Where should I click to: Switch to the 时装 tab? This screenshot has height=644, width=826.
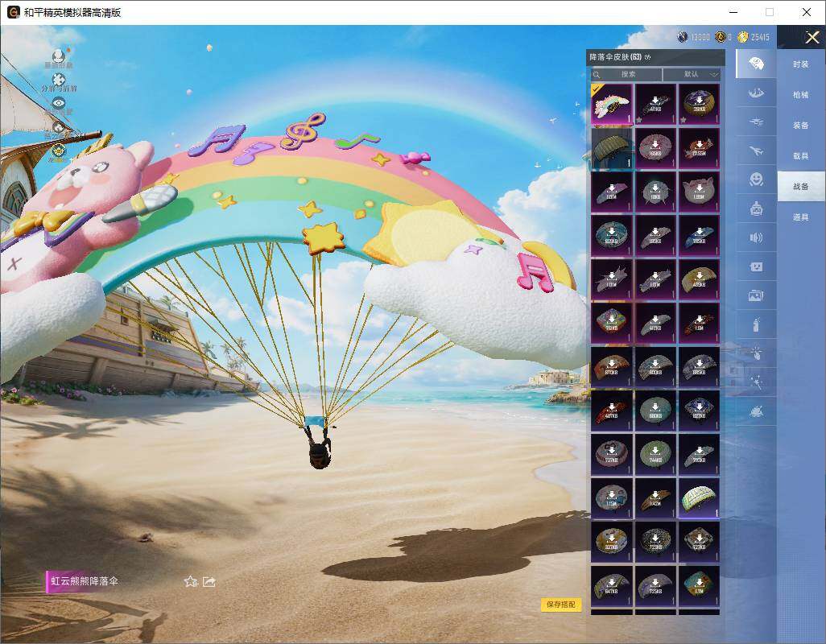801,64
